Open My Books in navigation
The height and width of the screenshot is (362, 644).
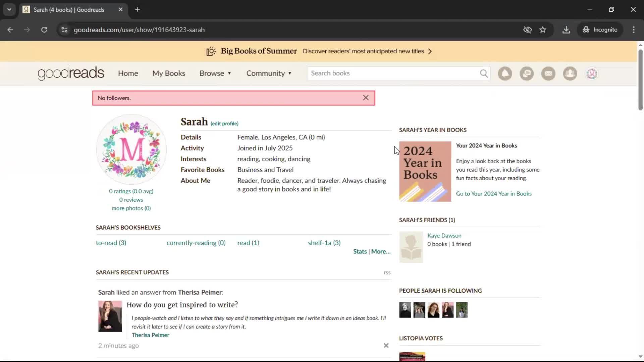pyautogui.click(x=169, y=73)
